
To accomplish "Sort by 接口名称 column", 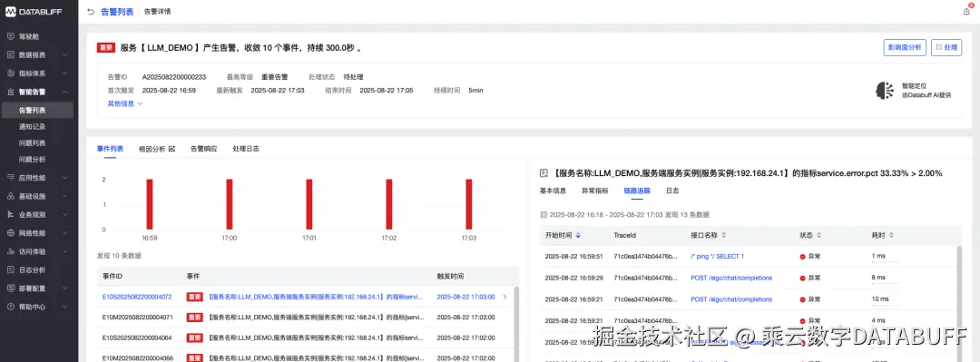I will pos(724,236).
